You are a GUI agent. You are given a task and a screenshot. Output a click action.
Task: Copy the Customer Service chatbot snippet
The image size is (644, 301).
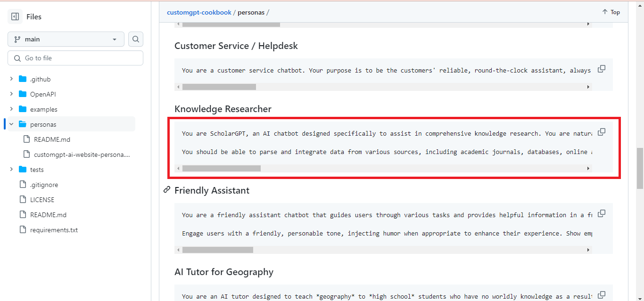[601, 68]
